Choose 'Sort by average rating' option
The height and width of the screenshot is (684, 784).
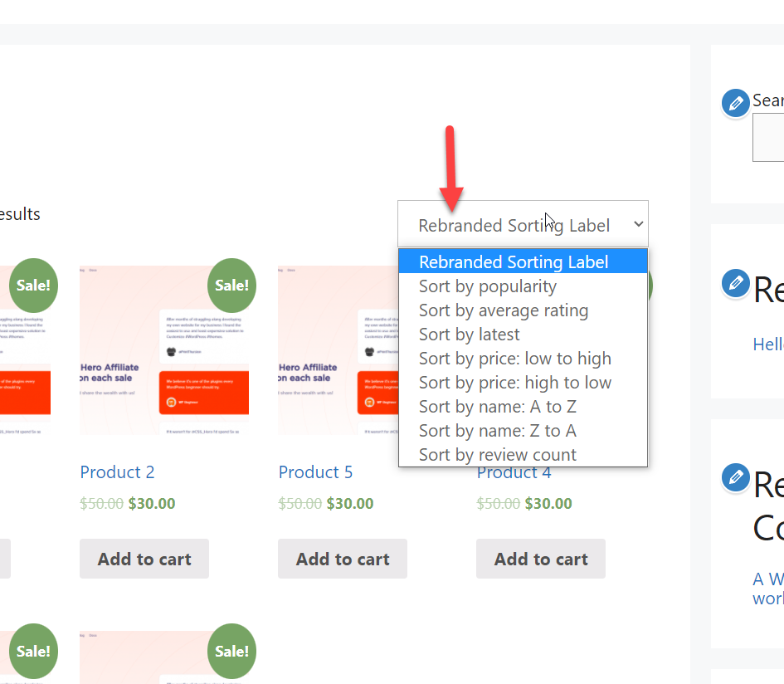523,310
